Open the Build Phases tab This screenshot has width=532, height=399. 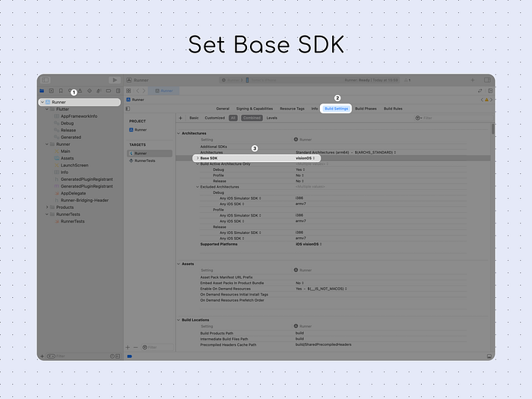(366, 109)
